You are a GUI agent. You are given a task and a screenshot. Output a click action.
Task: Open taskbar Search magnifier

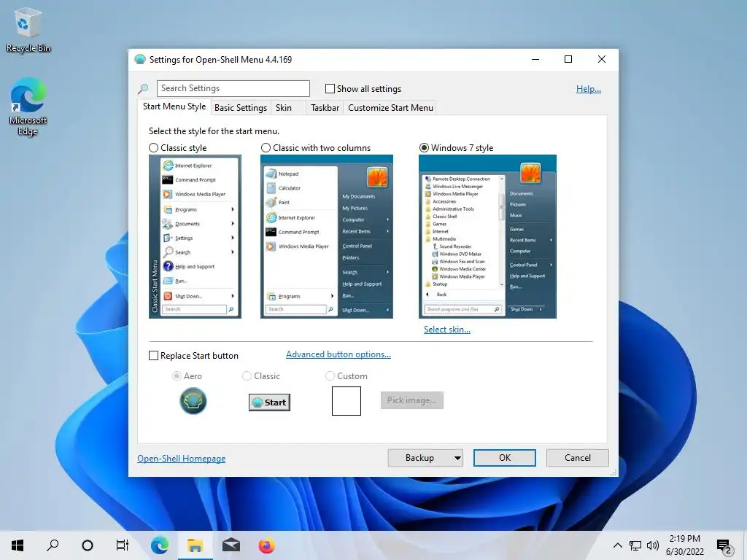(53, 545)
